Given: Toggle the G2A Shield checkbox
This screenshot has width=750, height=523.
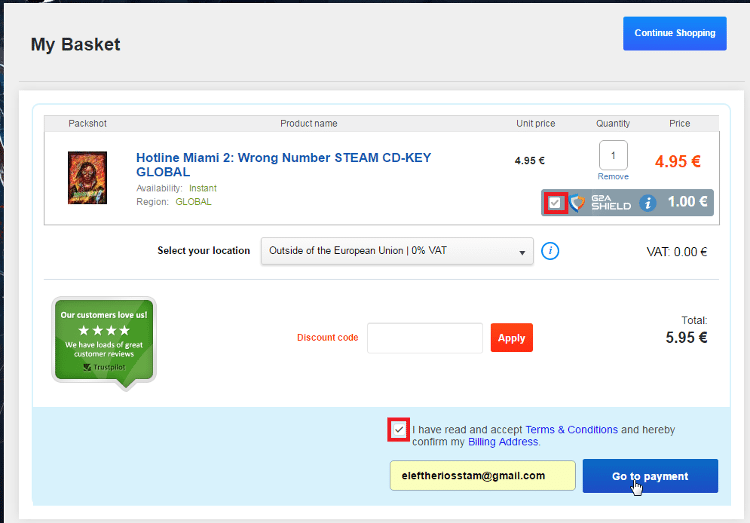Looking at the screenshot, I should 555,203.
